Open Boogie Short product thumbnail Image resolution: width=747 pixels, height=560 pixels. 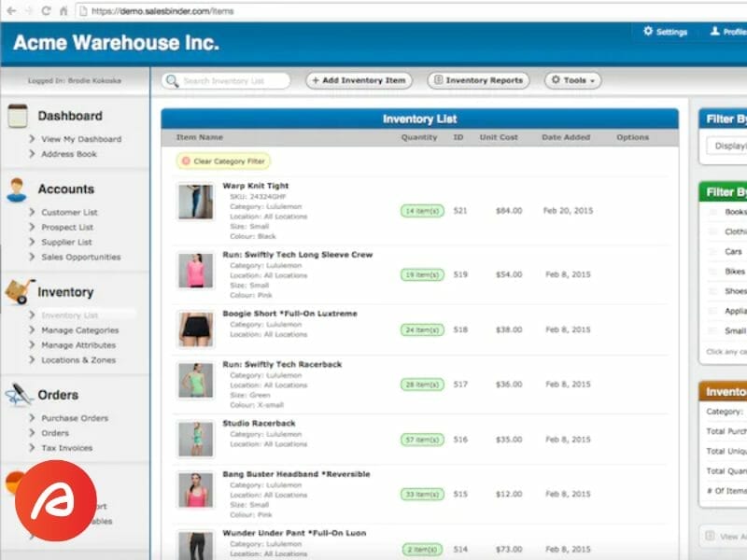(196, 329)
